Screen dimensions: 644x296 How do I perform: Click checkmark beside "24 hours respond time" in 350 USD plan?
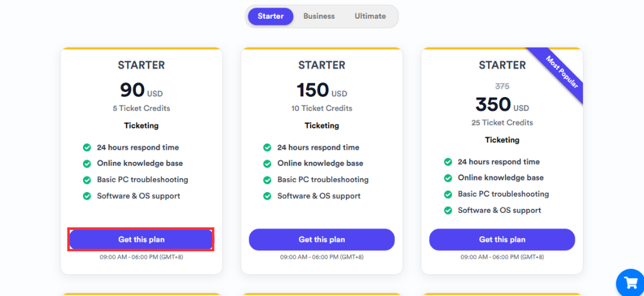(448, 162)
